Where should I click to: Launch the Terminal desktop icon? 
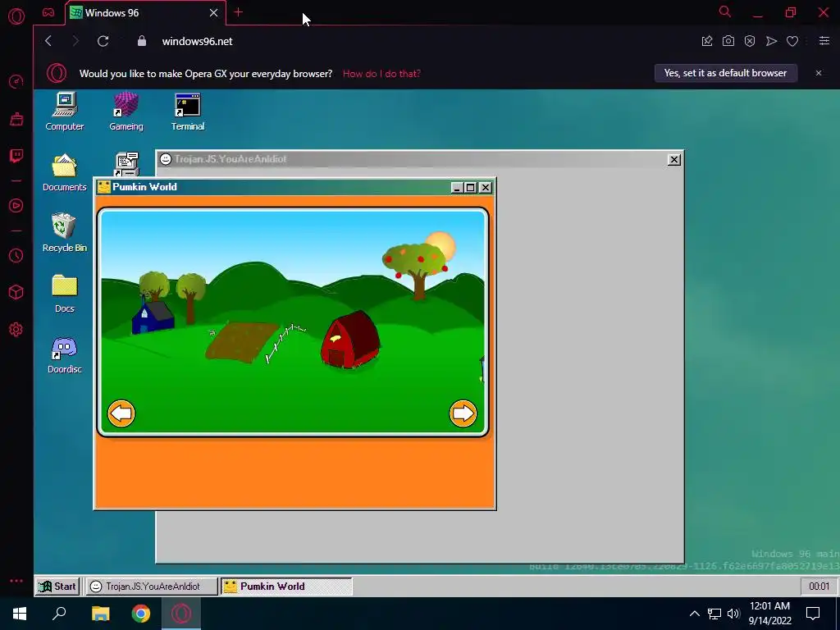click(188, 112)
